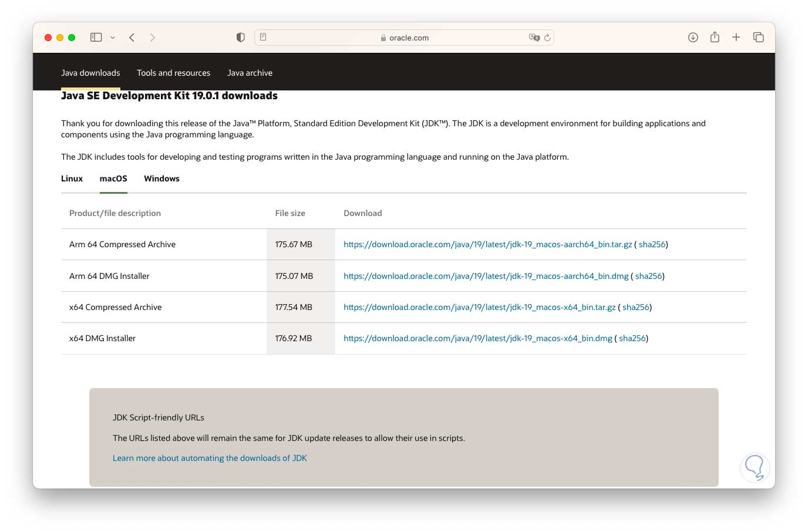Screen dimensions: 808x532
Task: Show the downloads icon in toolbar
Action: coord(693,38)
